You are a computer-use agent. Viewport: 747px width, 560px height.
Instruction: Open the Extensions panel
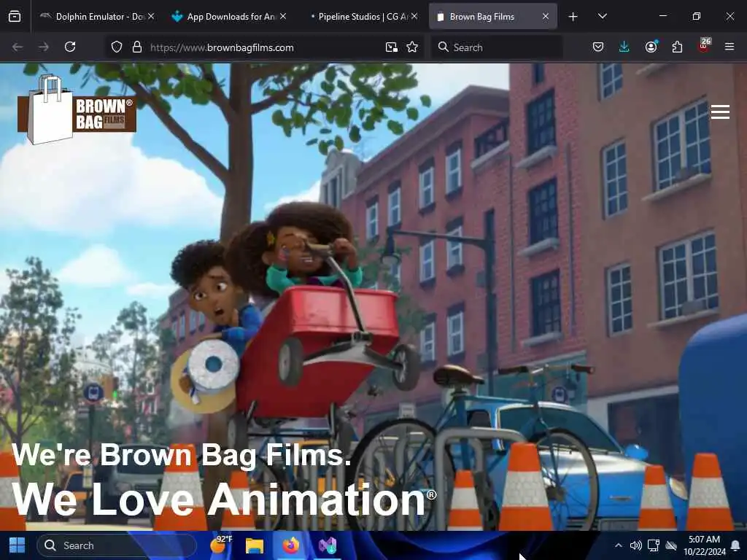[677, 47]
